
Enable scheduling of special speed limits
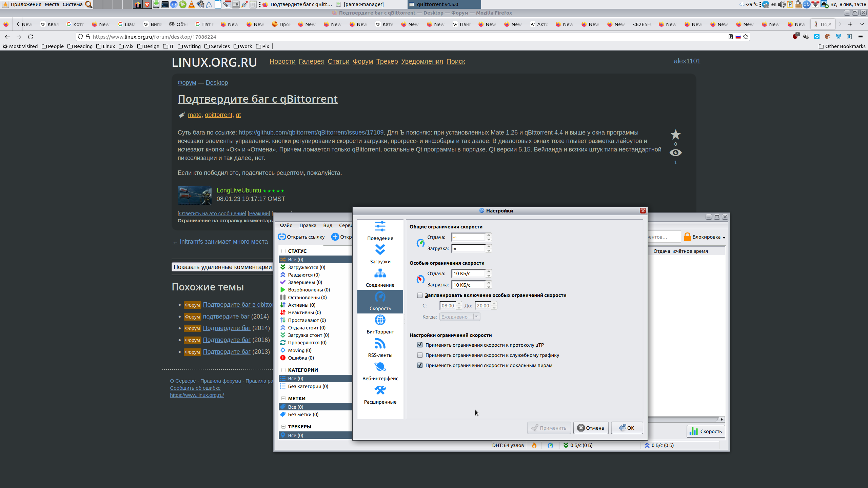[420, 295]
